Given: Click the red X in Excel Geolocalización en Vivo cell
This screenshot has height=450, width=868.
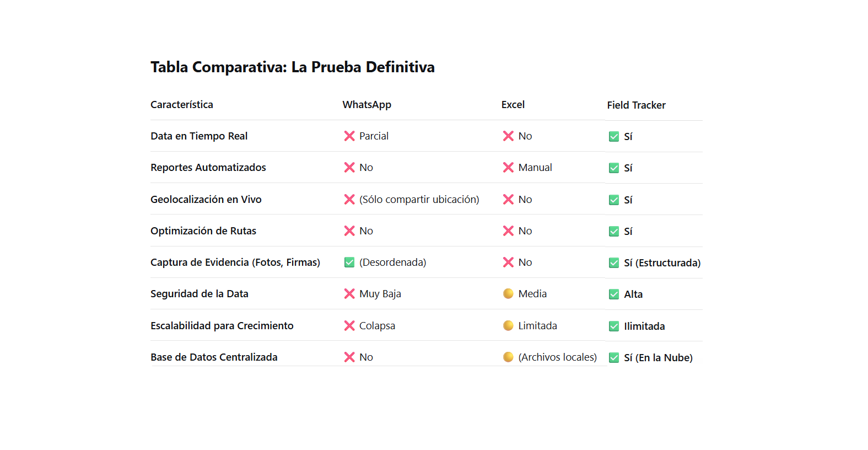Looking at the screenshot, I should click(508, 200).
